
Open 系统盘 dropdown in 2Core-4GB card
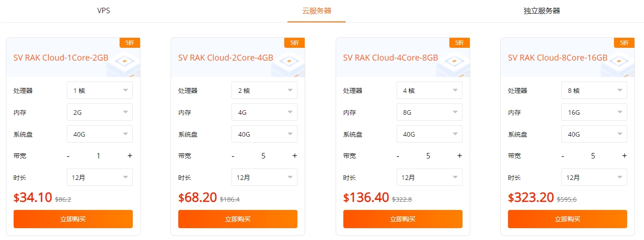point(264,134)
